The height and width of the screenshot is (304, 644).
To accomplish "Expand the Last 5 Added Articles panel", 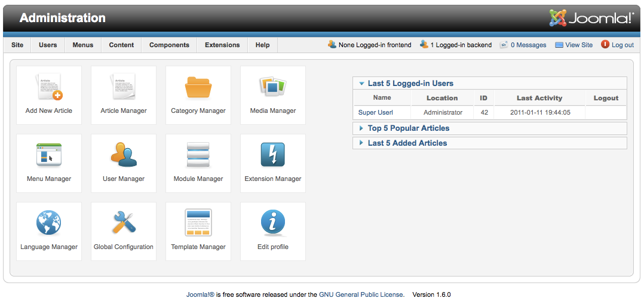I will 490,143.
